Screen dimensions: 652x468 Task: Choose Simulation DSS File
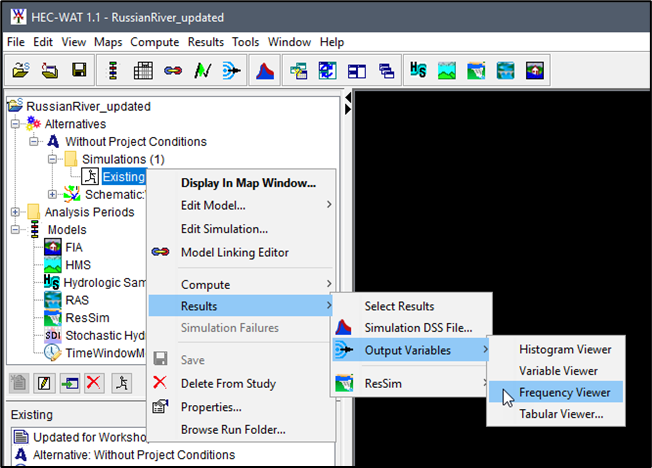[412, 328]
